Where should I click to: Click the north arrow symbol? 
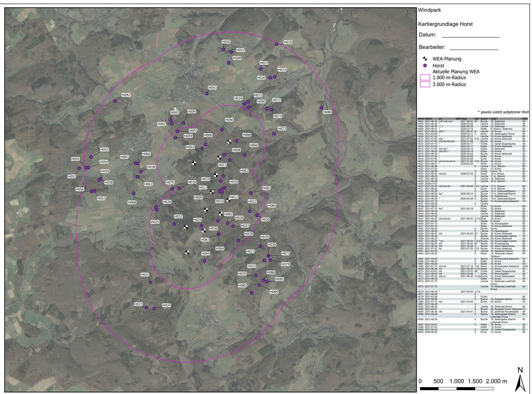[x=520, y=380]
